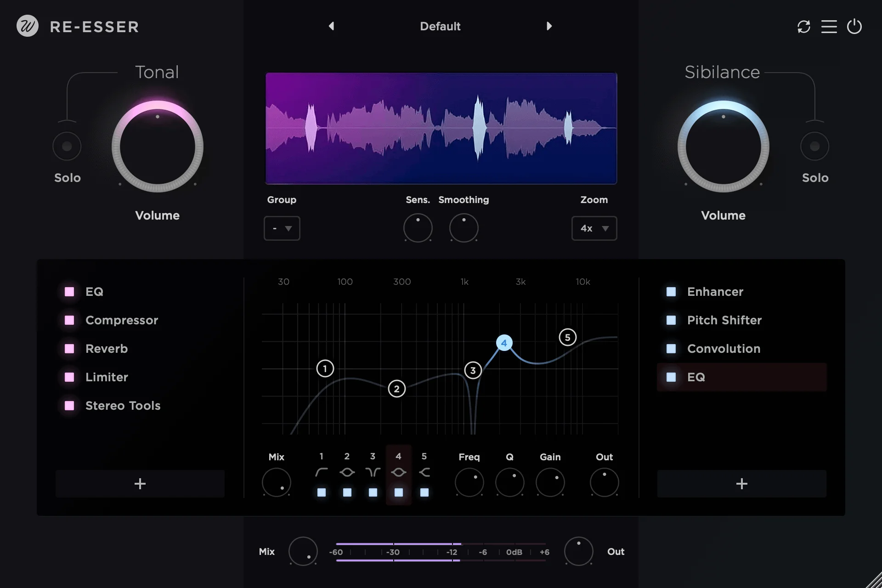Open the Zoom 4x dropdown

(x=594, y=228)
